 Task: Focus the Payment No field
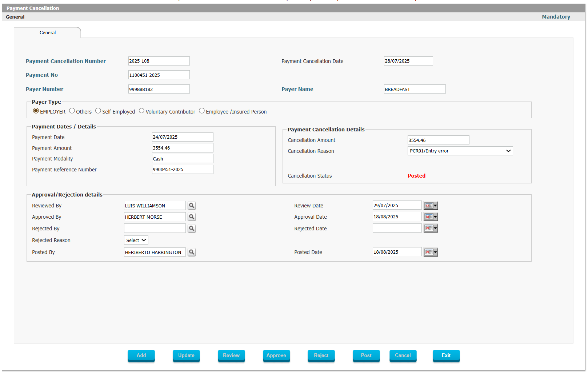[159, 75]
